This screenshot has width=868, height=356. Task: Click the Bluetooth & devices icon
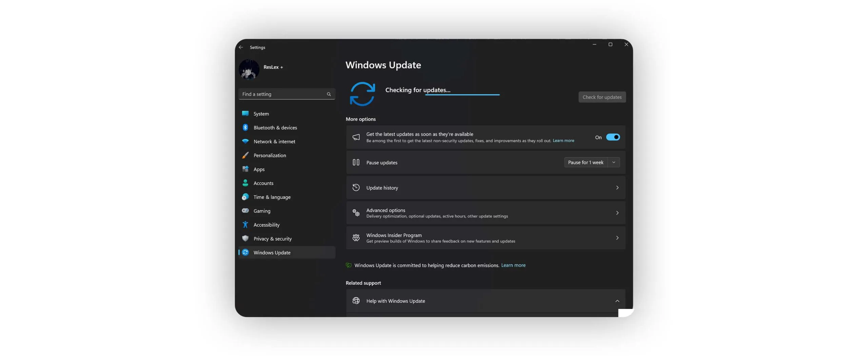[245, 127]
